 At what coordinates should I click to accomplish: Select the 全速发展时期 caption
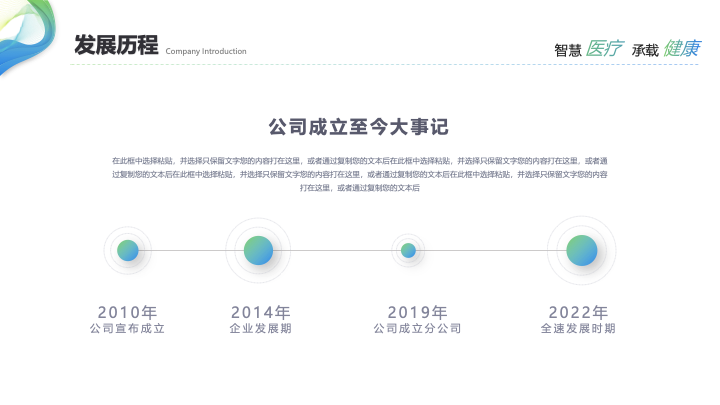tap(578, 329)
